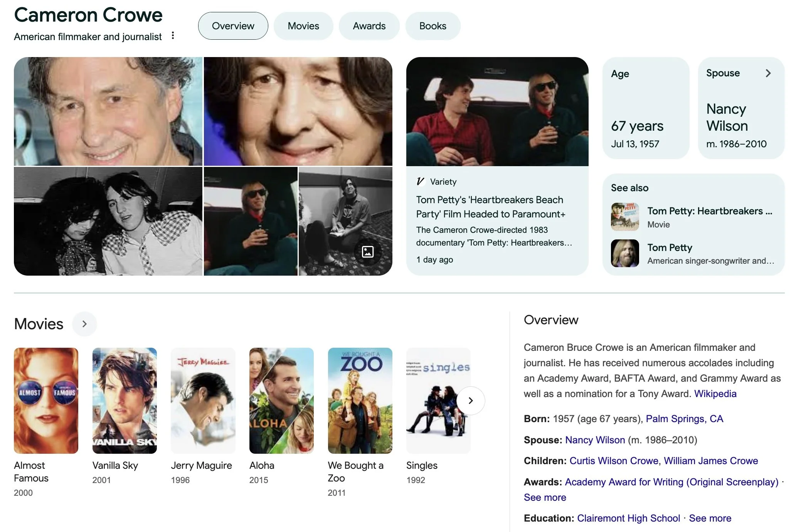This screenshot has width=801, height=532.
Task: Click the image gallery icon on photos
Action: click(x=367, y=252)
